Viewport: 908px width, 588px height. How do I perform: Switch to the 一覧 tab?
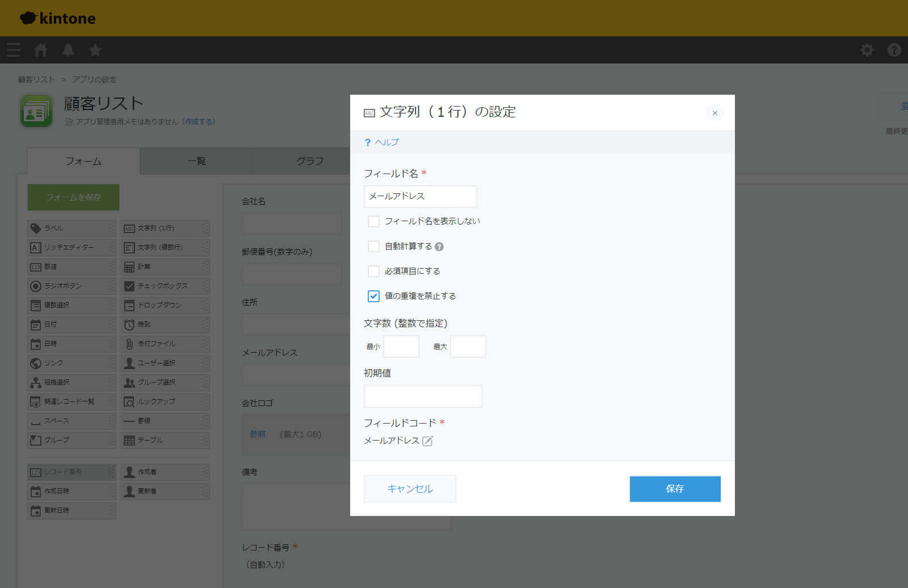tap(197, 161)
